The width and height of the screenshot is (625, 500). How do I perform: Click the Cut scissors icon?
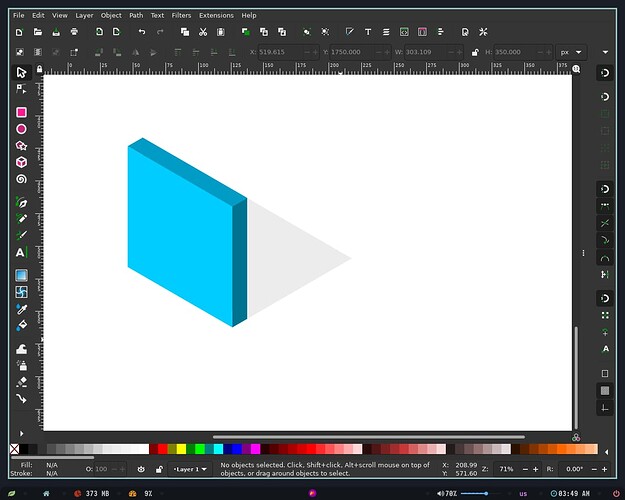click(203, 32)
